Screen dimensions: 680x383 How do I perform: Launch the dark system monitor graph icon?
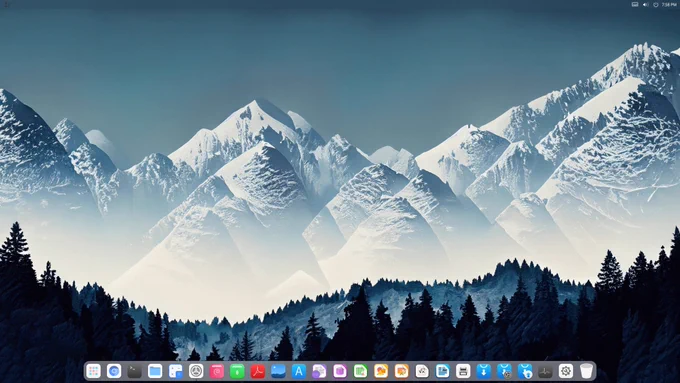click(x=545, y=371)
